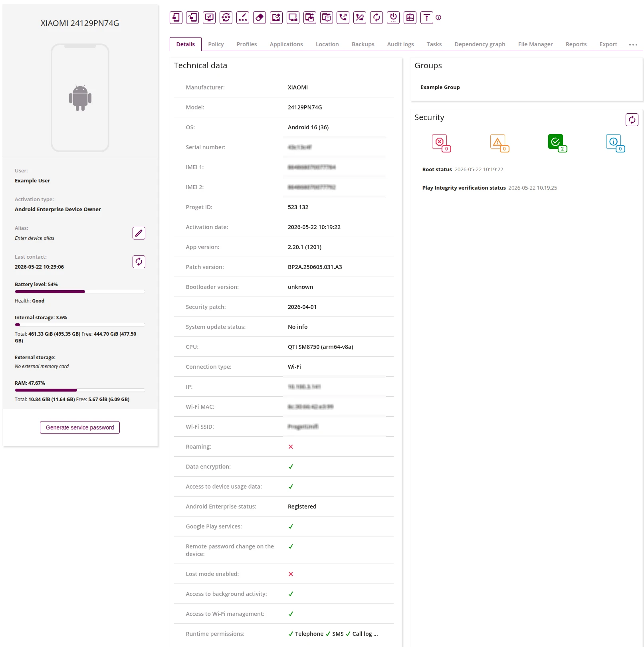Click the Example User name
644x647 pixels.
pyautogui.click(x=32, y=181)
